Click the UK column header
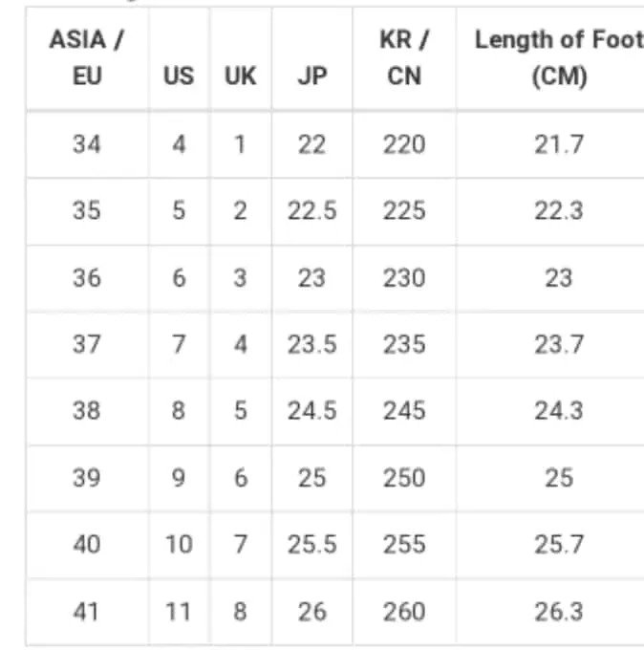Image resolution: width=644 pixels, height=650 pixels. tap(240, 76)
